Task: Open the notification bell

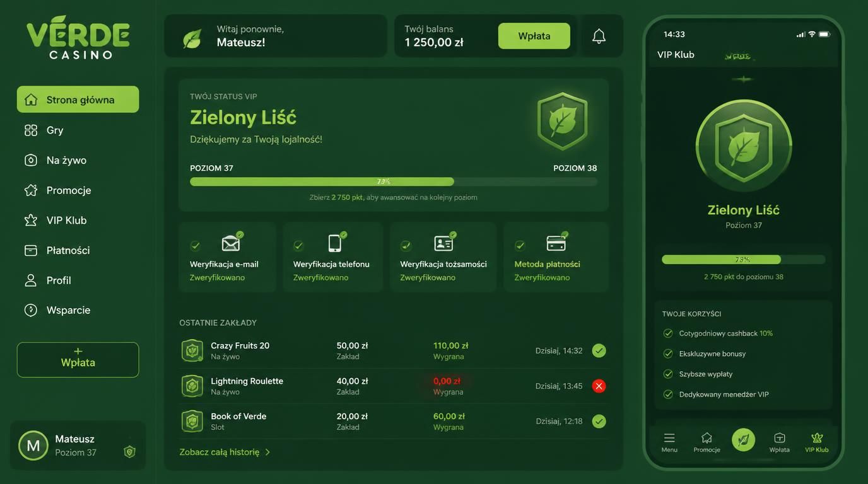Action: click(599, 36)
